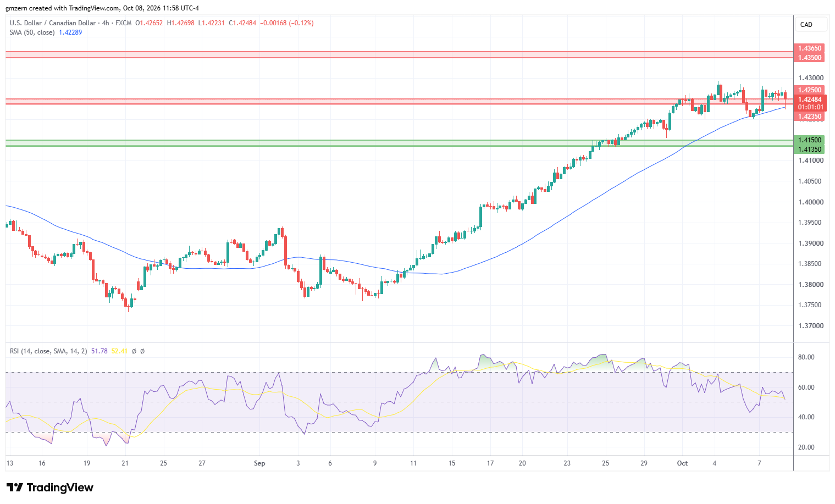Click the 1.43650 resistance price label
Viewport: 835px width, 504px height.
pyautogui.click(x=810, y=48)
